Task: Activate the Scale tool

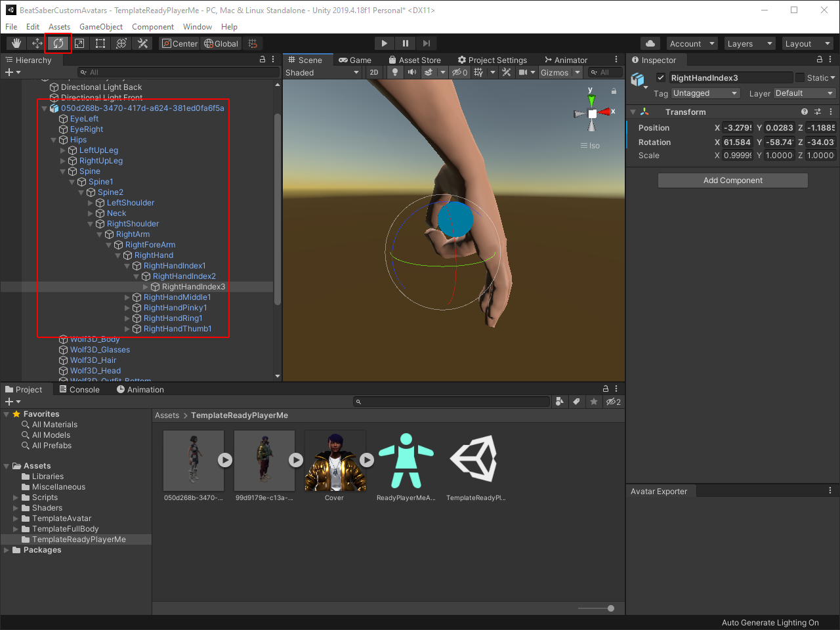Action: (x=79, y=43)
